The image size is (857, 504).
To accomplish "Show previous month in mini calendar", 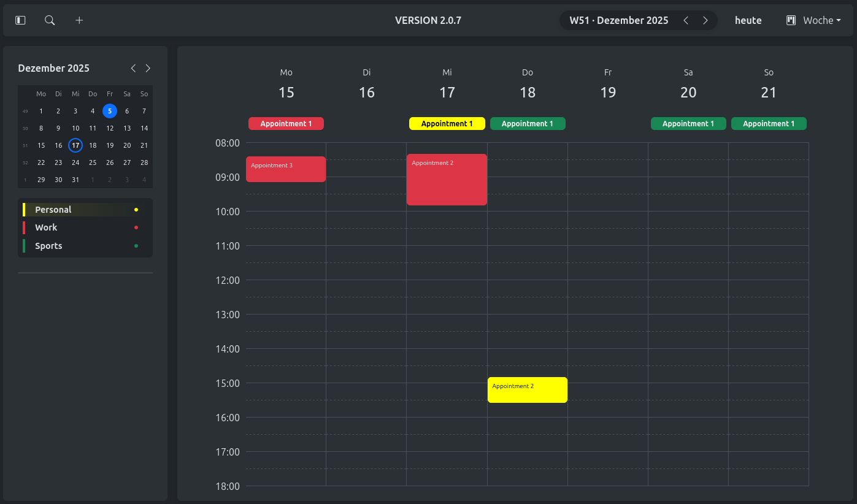I will click(x=133, y=68).
